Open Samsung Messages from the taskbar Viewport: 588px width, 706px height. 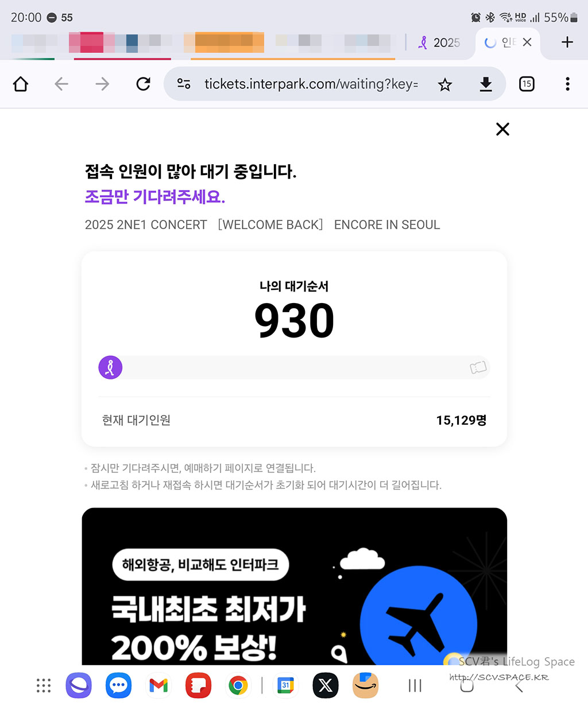tap(119, 685)
